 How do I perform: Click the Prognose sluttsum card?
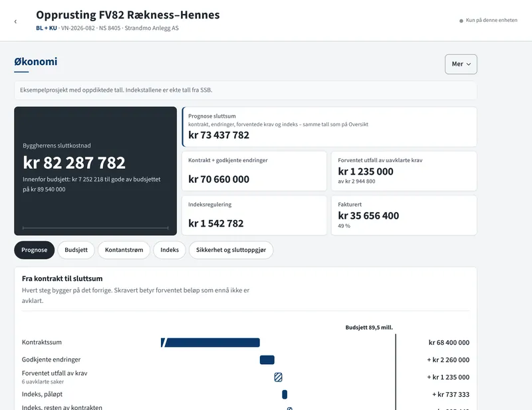pyautogui.click(x=329, y=127)
